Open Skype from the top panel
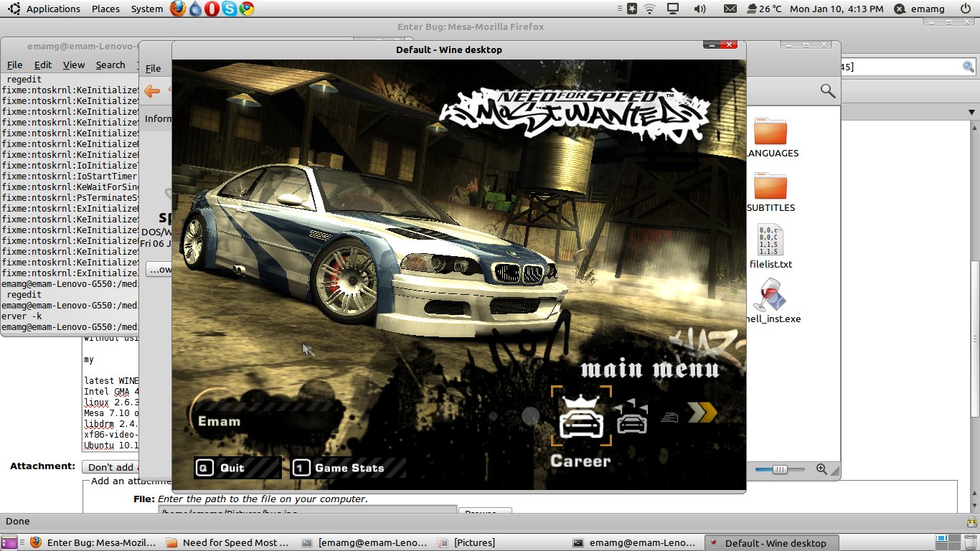The width and height of the screenshot is (980, 551). [230, 9]
